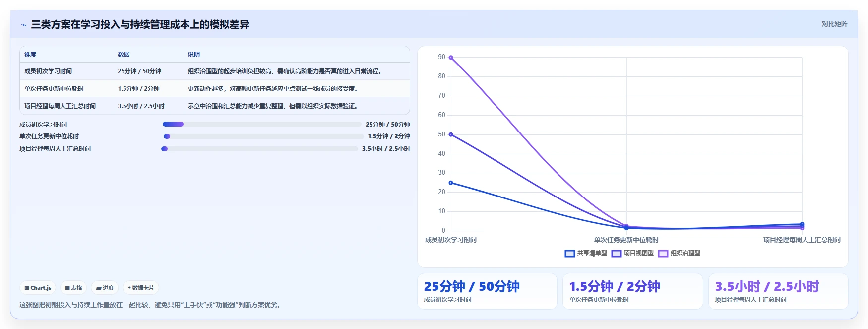Click the 1.5分钟 / 2分钟 data card
Screen dimensions: 868x329
(633, 291)
